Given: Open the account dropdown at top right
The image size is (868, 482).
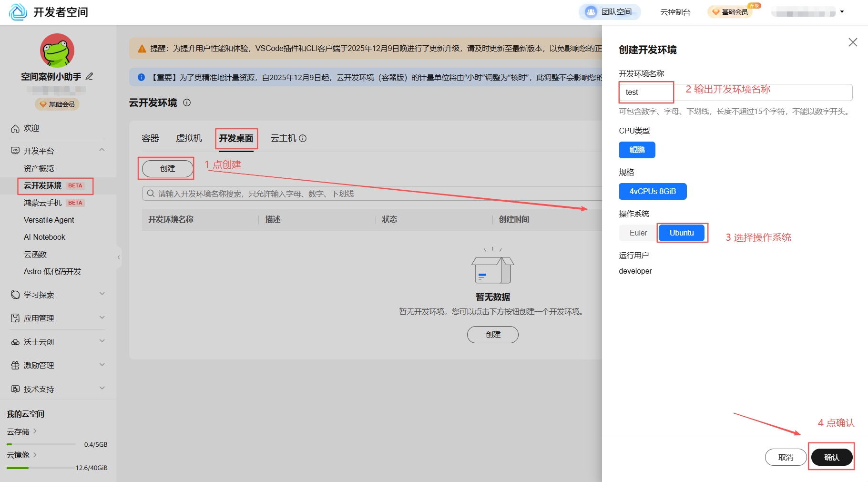Looking at the screenshot, I should click(842, 12).
